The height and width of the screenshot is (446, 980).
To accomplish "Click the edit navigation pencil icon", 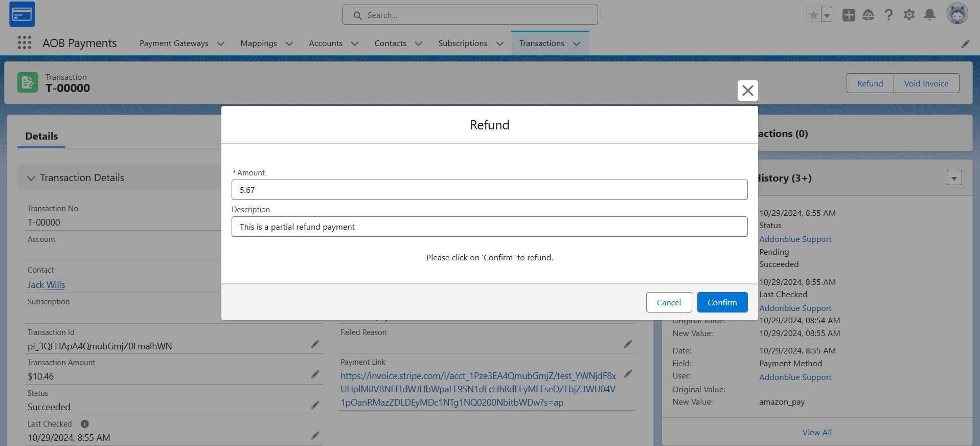I will click(x=965, y=44).
